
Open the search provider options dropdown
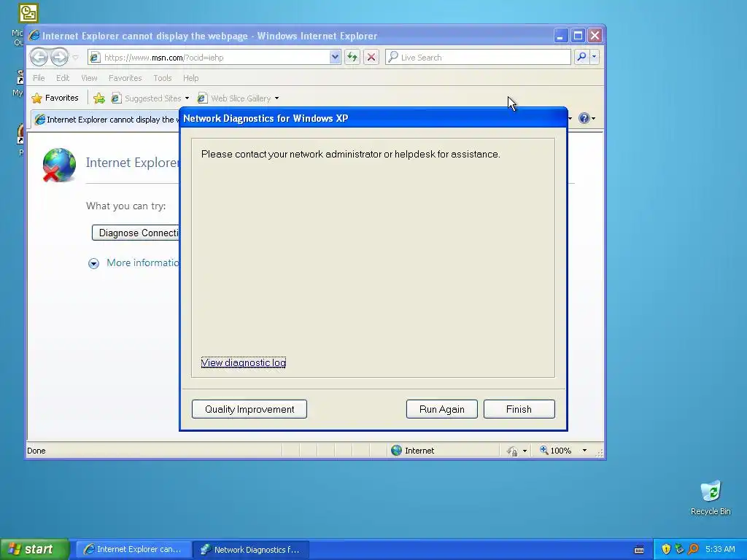(x=594, y=57)
